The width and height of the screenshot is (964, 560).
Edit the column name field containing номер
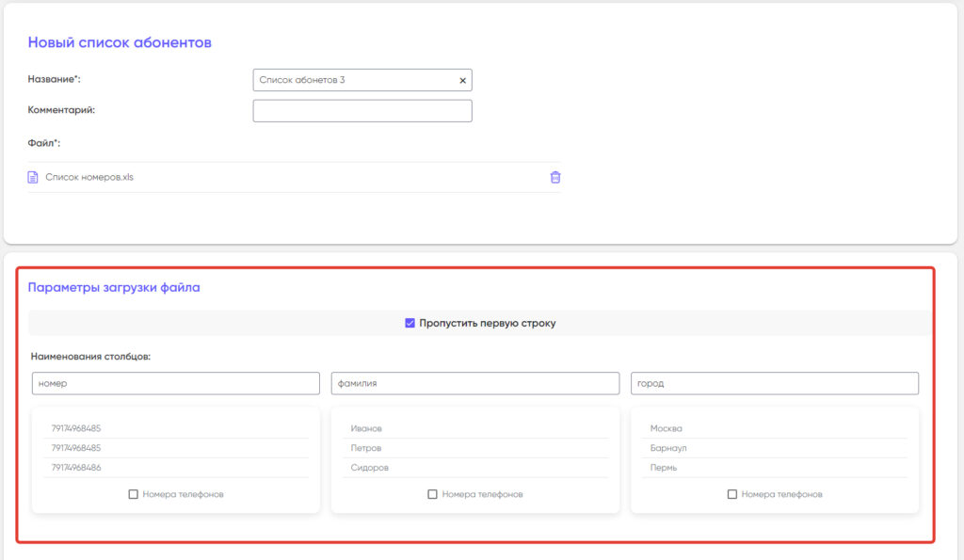point(176,384)
